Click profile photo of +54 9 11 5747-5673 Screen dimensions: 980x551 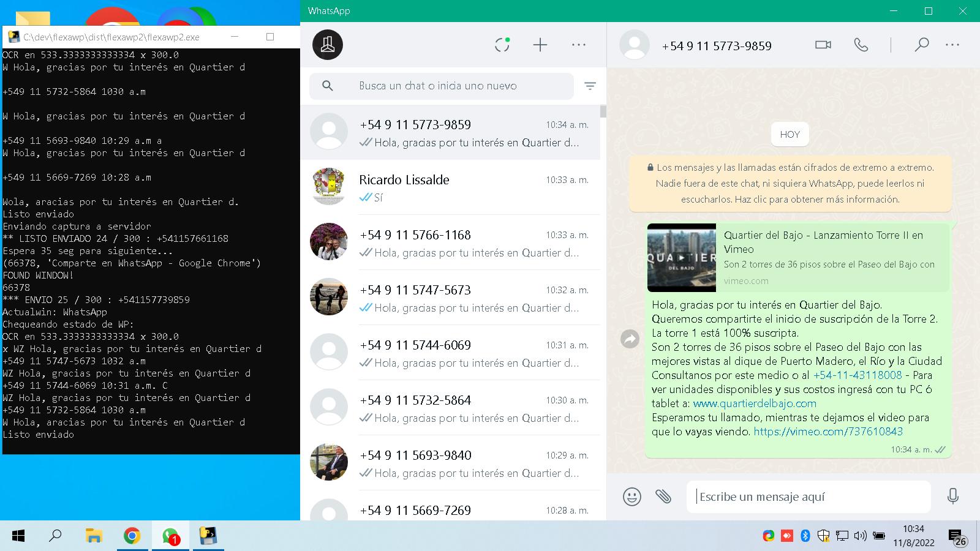pos(329,296)
